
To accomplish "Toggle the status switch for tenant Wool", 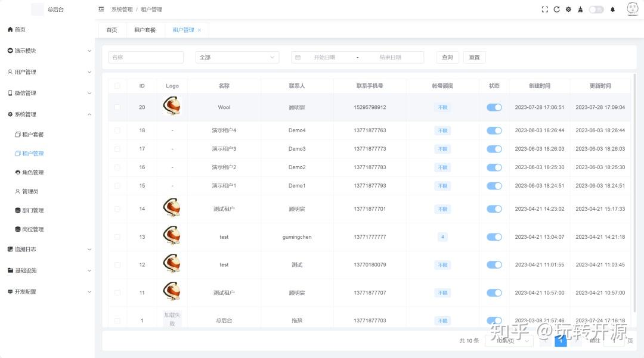I will (x=494, y=107).
